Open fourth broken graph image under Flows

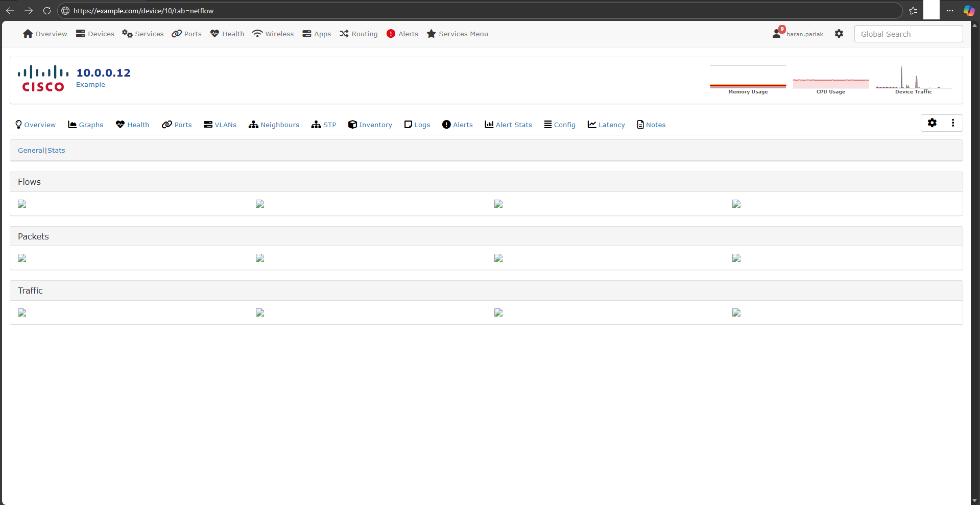pyautogui.click(x=736, y=204)
